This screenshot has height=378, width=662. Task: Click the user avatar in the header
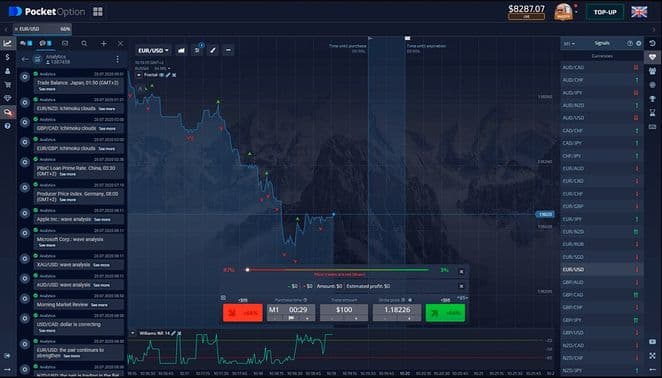[x=563, y=12]
